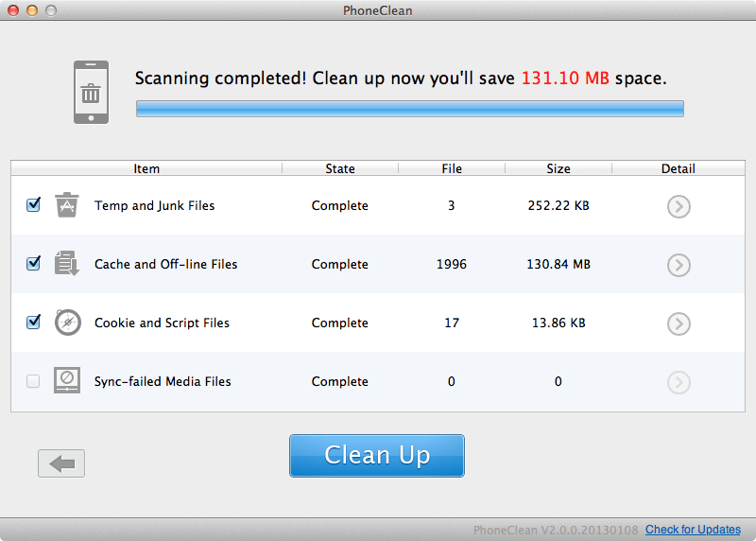Screen dimensions: 756x541
Task: Uncheck the Cookie and Script Files checkbox
Action: point(33,322)
